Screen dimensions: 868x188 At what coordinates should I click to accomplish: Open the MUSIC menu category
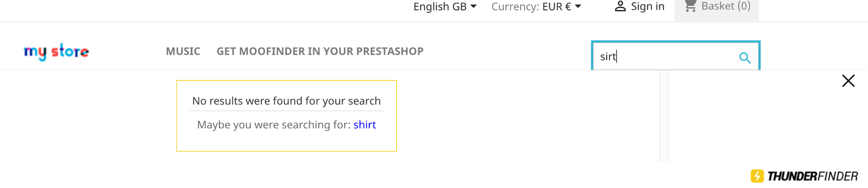tap(183, 52)
